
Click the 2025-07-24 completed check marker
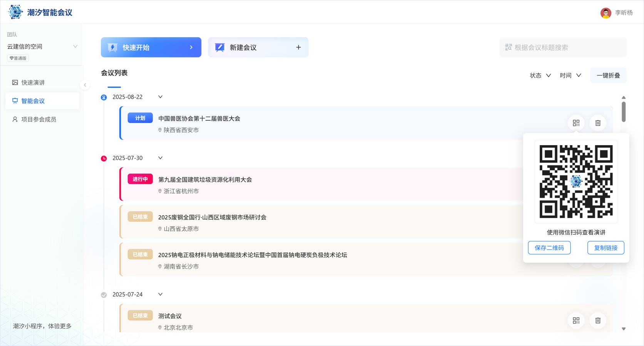(104, 295)
